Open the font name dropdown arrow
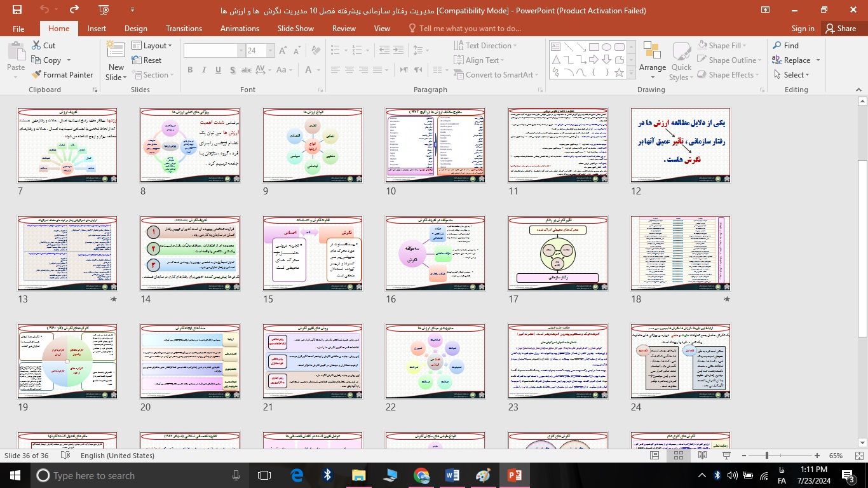This screenshot has height=488, width=868. pos(241,51)
